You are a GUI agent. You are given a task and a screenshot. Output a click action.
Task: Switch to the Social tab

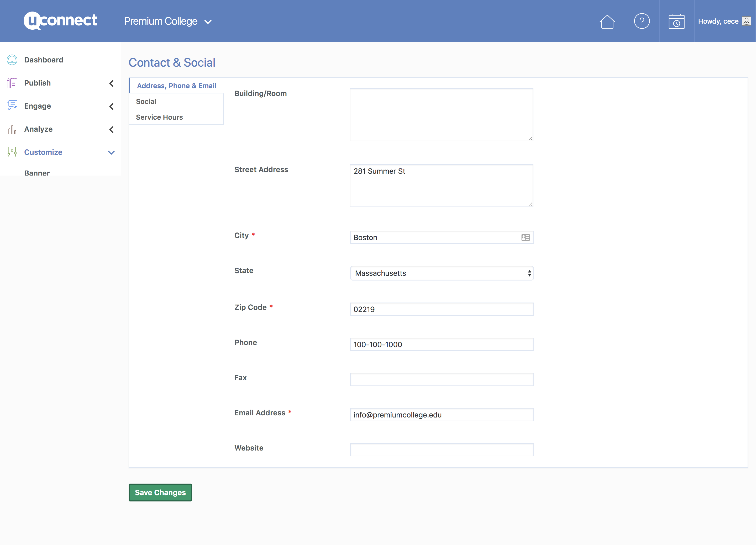coord(146,102)
